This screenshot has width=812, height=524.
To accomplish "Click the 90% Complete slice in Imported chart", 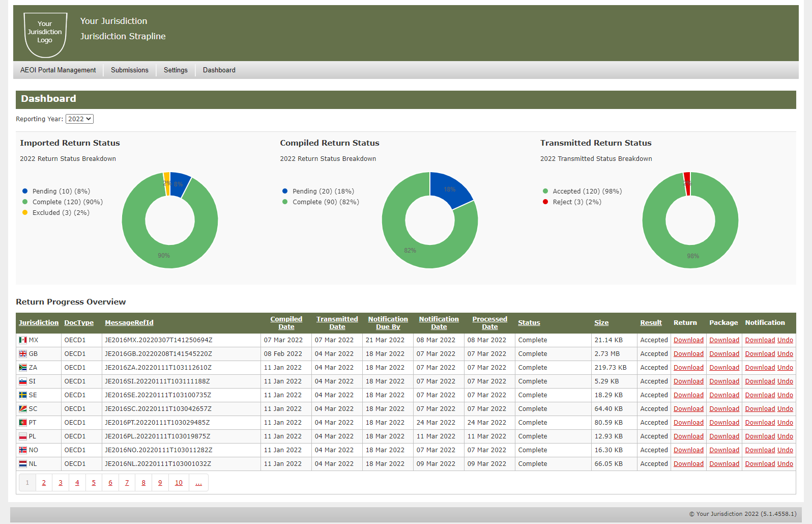I will click(164, 256).
